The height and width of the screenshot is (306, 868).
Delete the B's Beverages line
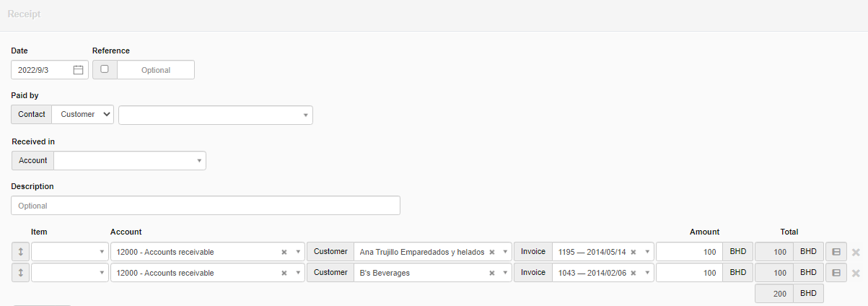point(856,273)
